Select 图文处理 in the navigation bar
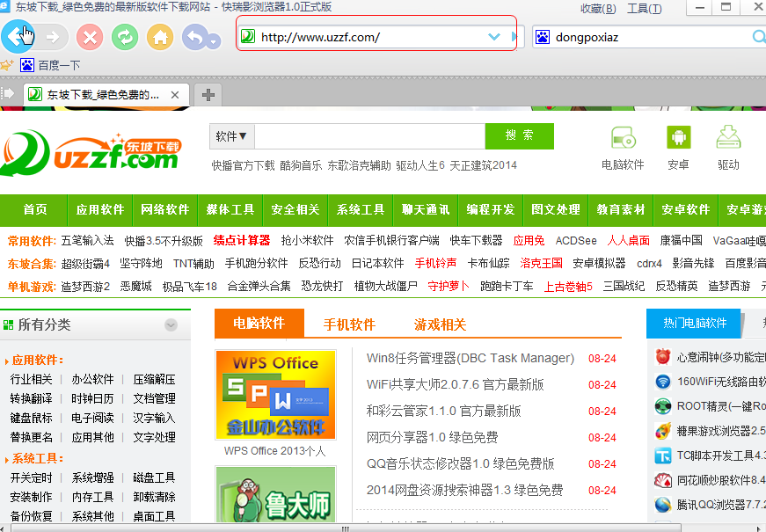 [556, 209]
